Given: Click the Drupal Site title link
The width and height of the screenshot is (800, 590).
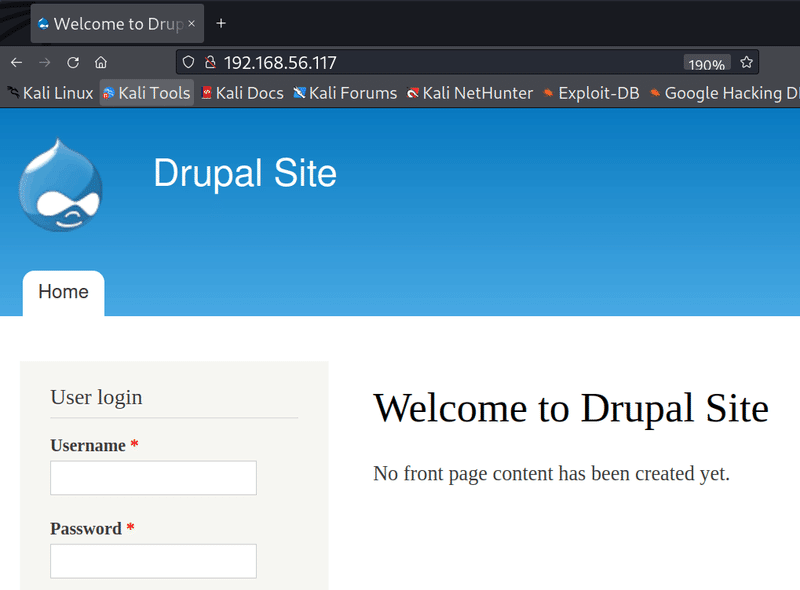Looking at the screenshot, I should coord(245,173).
